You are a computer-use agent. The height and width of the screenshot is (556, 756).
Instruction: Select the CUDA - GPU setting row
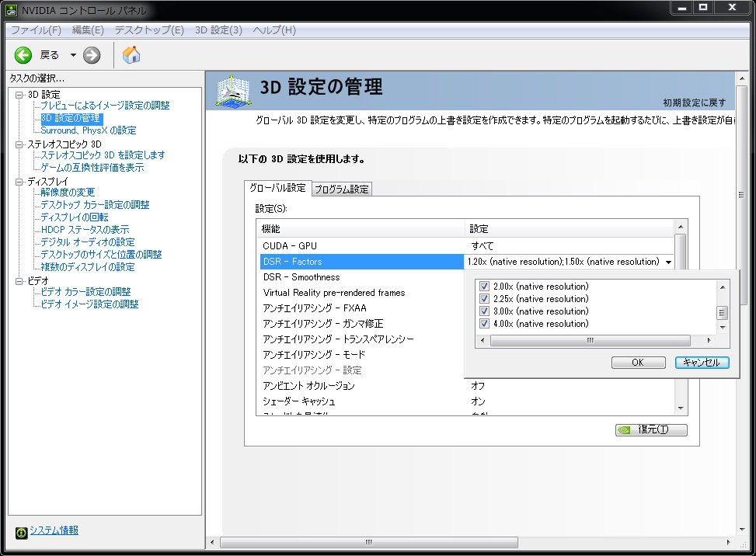[x=466, y=246]
